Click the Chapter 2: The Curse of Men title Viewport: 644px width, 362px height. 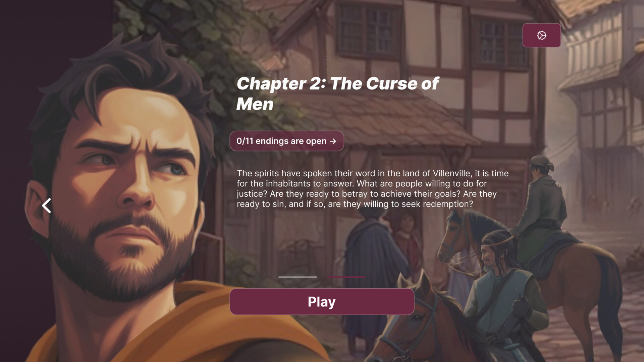(x=337, y=94)
